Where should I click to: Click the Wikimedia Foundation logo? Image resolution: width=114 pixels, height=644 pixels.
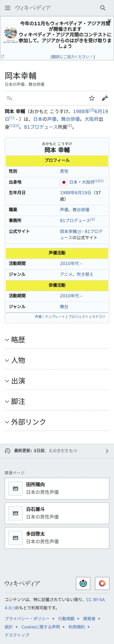83,583
